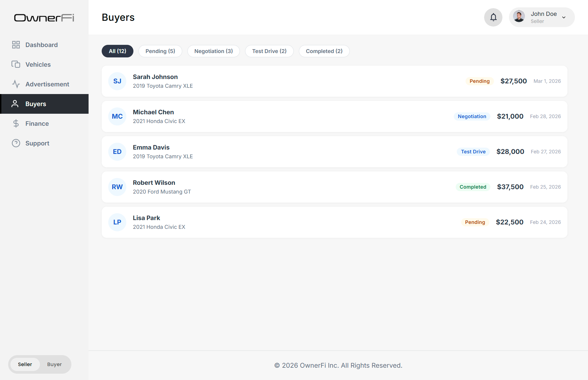The height and width of the screenshot is (380, 588).
Task: Click the RW avatar for Robert Wilson
Action: point(117,187)
